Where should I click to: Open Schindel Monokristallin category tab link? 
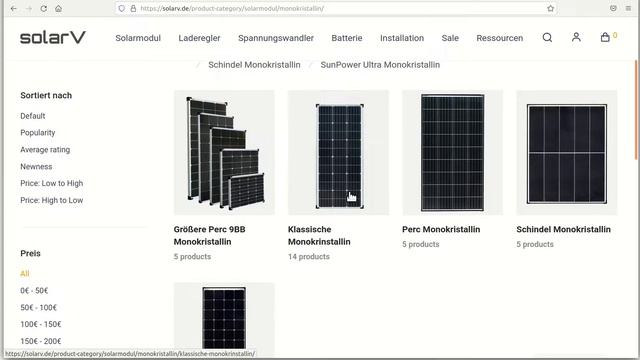pyautogui.click(x=254, y=65)
